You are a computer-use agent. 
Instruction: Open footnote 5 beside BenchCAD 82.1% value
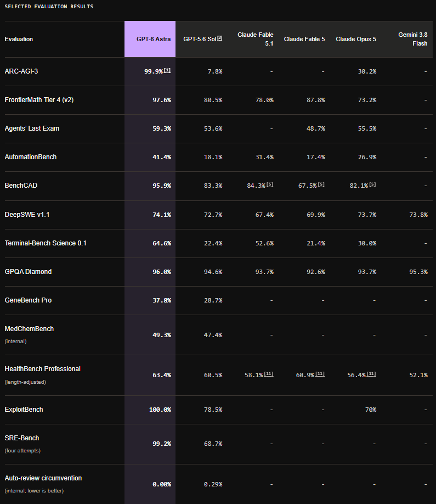(x=372, y=184)
